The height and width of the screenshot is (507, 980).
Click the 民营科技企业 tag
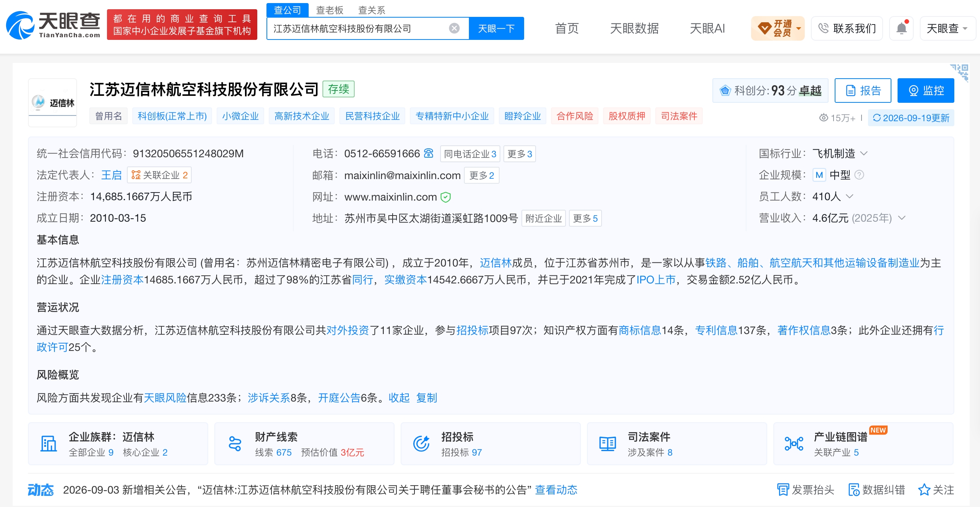(x=372, y=116)
